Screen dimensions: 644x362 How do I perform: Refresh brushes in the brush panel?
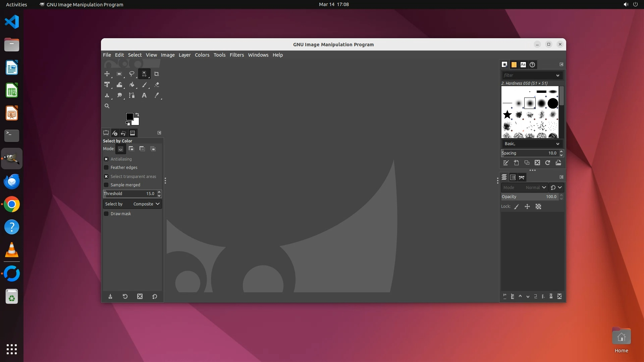click(548, 163)
